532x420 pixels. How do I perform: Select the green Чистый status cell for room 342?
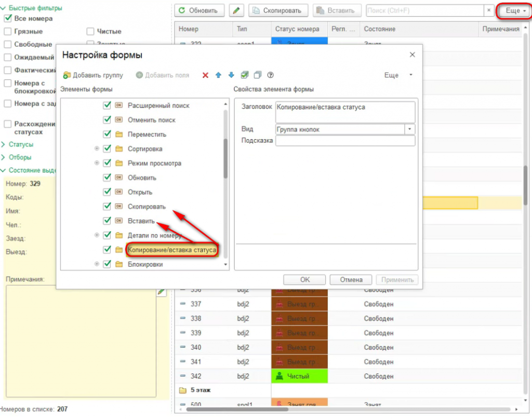point(300,376)
